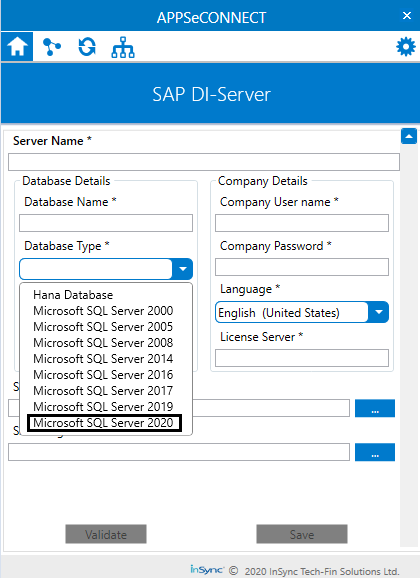Image resolution: width=420 pixels, height=578 pixels.
Task: Click the Save button
Action: coord(302,534)
